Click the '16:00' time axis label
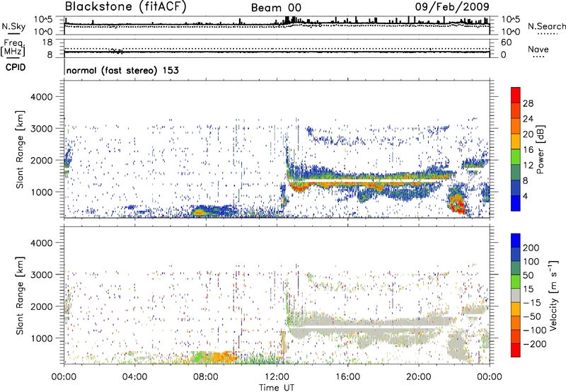This screenshot has width=566, height=392. pyautogui.click(x=347, y=377)
